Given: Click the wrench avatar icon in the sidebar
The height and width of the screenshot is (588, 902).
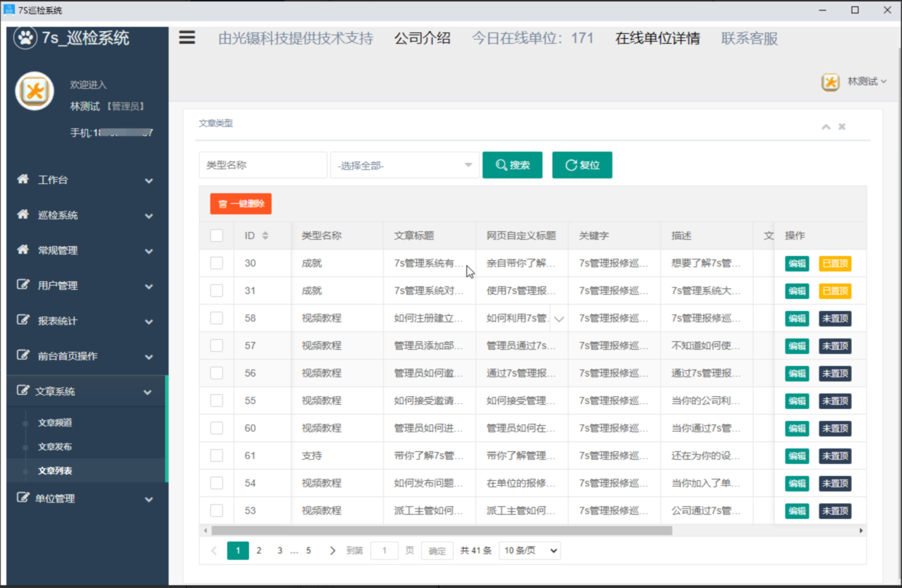Looking at the screenshot, I should point(35,91).
